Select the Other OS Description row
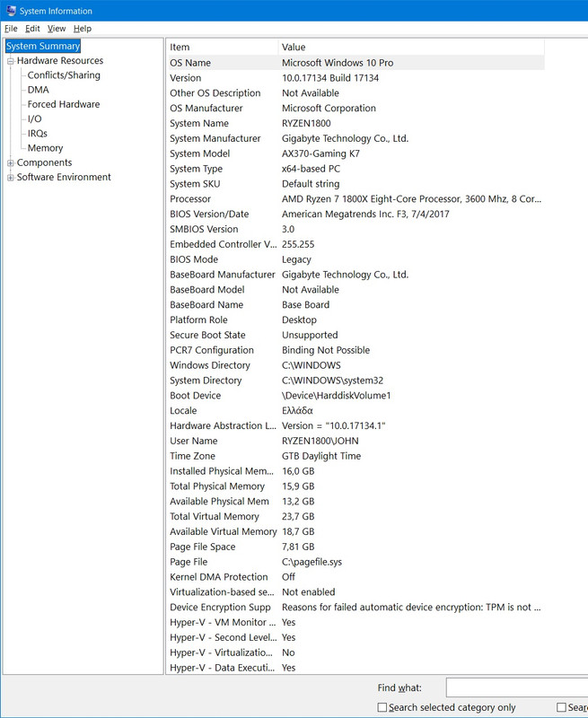 click(x=356, y=93)
